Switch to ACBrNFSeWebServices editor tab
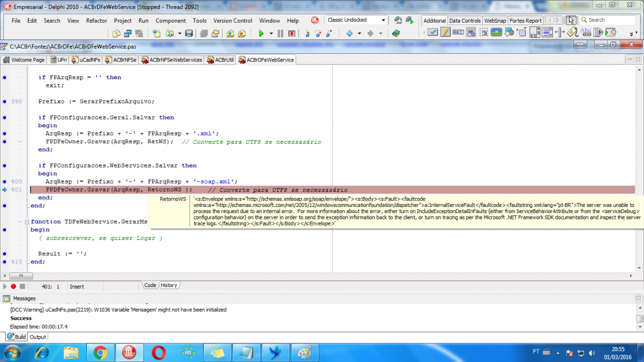644x362 pixels. pyautogui.click(x=171, y=60)
